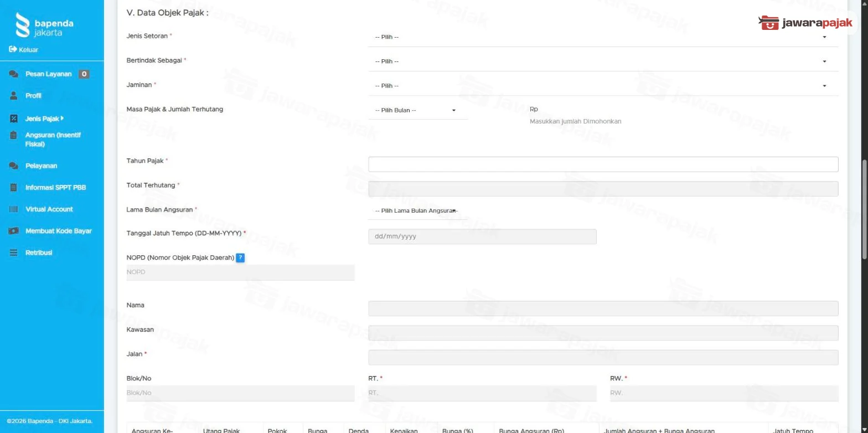Open Retribusi menu item

point(39,252)
